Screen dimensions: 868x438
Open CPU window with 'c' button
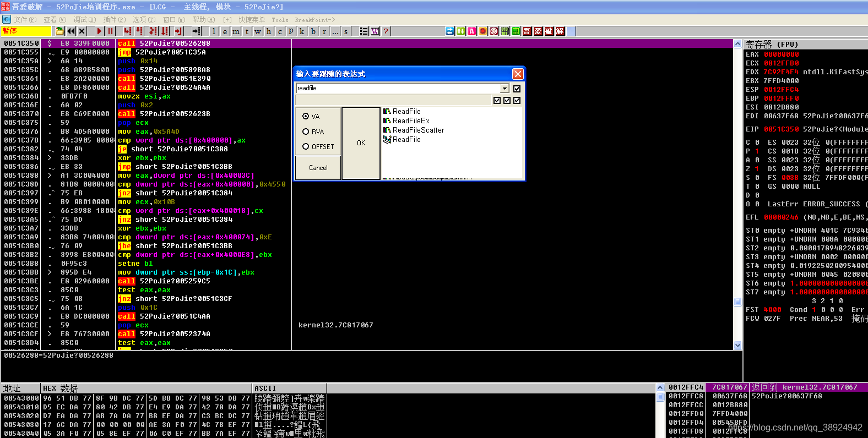tap(280, 31)
